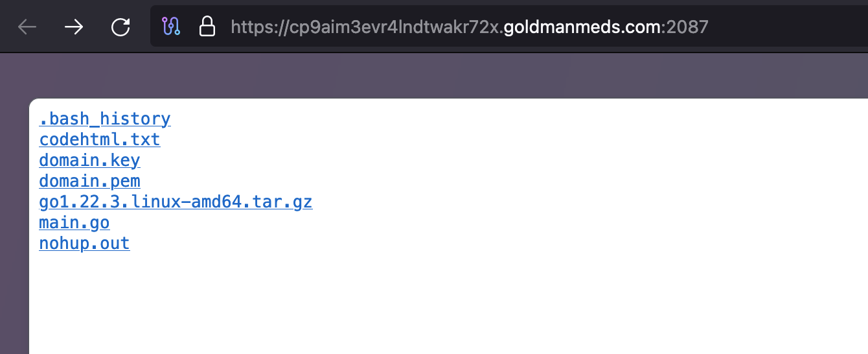Screen dimensions: 868x354
Task: Reload the page with the refresh icon
Action: (x=120, y=27)
